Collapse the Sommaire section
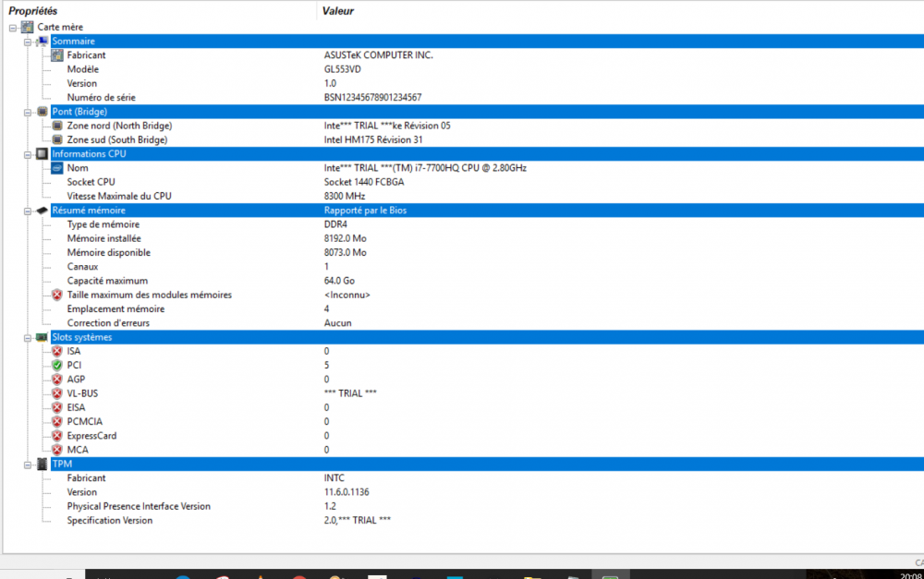 coord(28,42)
